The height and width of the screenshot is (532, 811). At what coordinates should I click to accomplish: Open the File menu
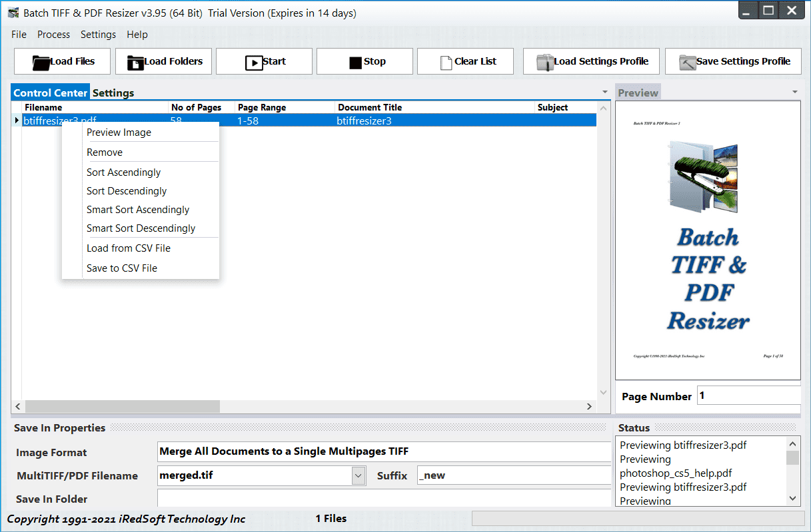click(19, 35)
